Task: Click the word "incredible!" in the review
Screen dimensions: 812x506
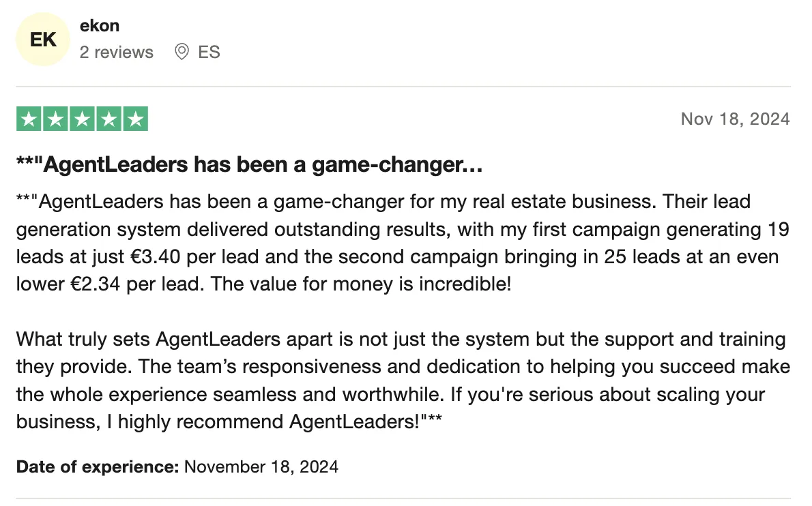Action: pyautogui.click(x=465, y=284)
